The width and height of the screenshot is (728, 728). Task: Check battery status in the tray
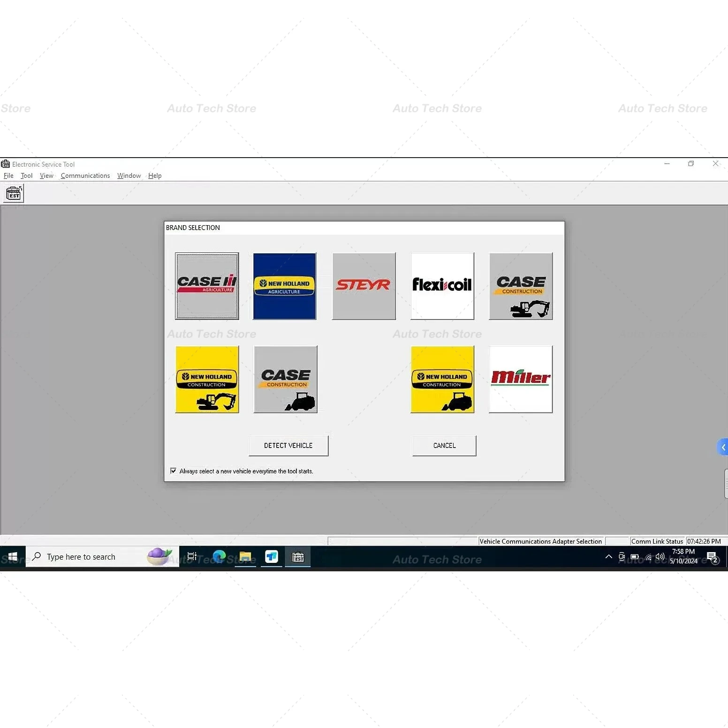pos(635,557)
